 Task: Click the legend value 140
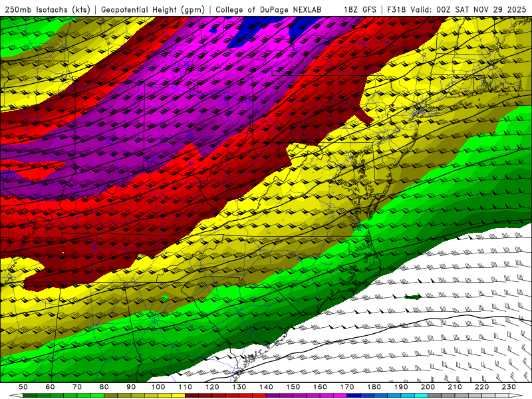(266, 387)
